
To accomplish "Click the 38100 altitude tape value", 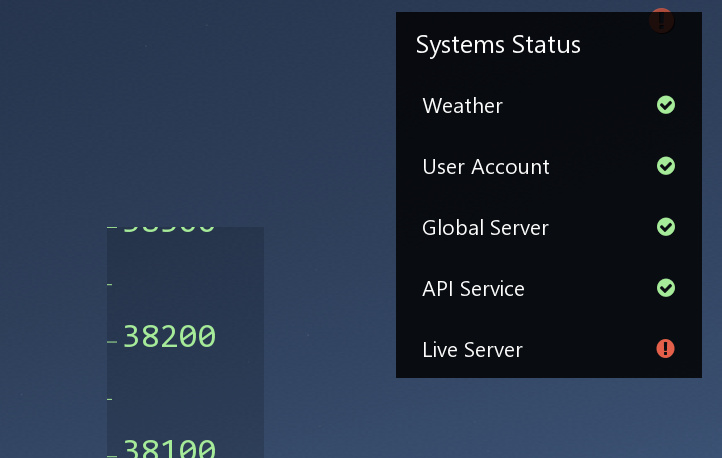I will coord(169,448).
